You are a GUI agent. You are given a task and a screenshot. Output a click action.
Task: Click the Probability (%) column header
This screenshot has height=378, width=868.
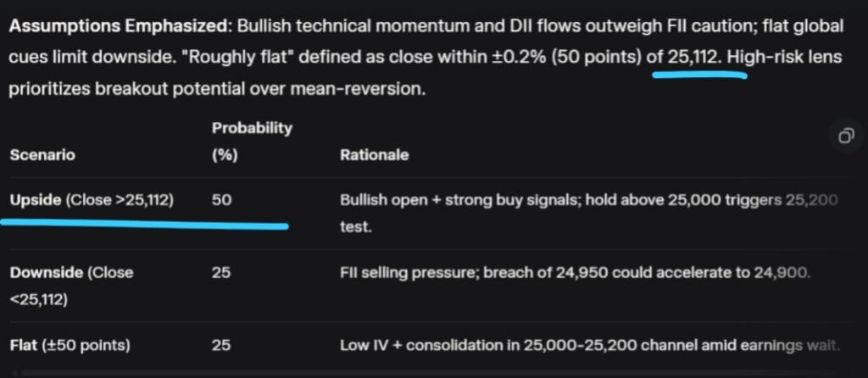pos(251,142)
